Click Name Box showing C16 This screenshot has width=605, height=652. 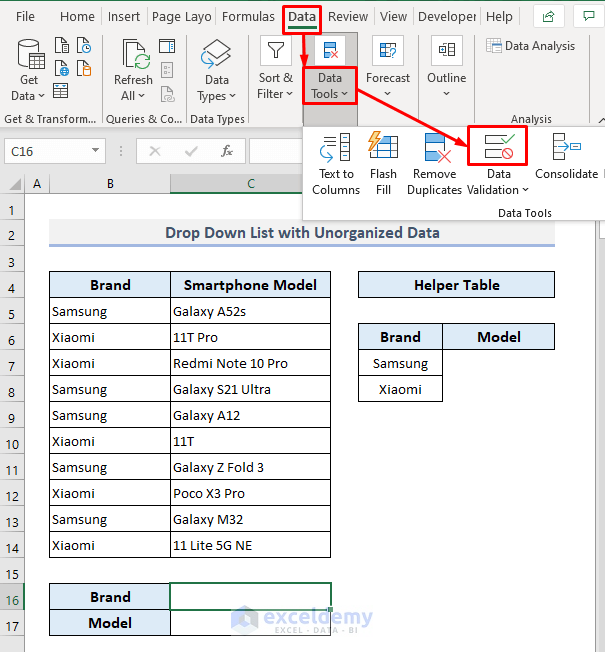[47, 151]
